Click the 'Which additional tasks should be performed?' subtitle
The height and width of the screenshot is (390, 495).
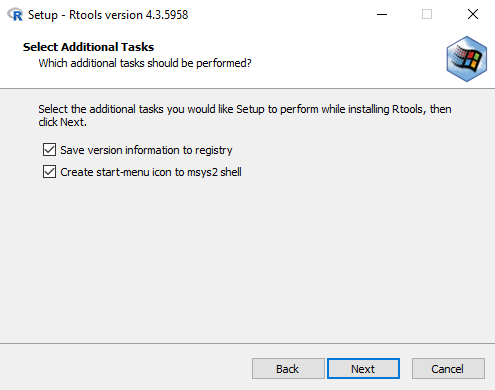[x=145, y=63]
